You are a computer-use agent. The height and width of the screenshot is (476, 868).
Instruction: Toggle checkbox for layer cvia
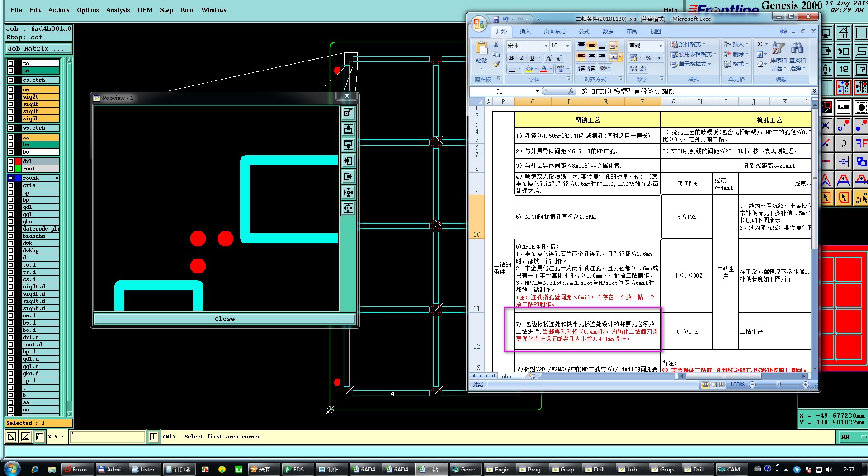coord(11,185)
